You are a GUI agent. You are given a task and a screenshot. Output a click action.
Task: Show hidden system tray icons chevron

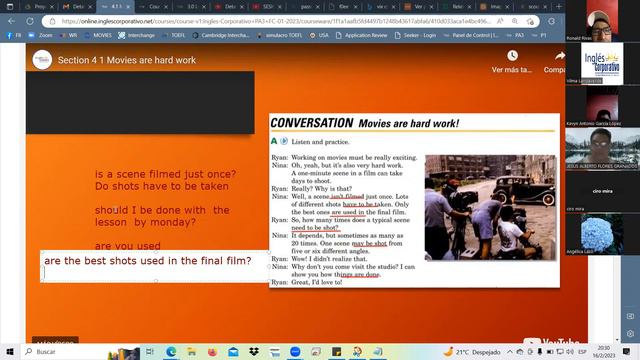coord(510,351)
